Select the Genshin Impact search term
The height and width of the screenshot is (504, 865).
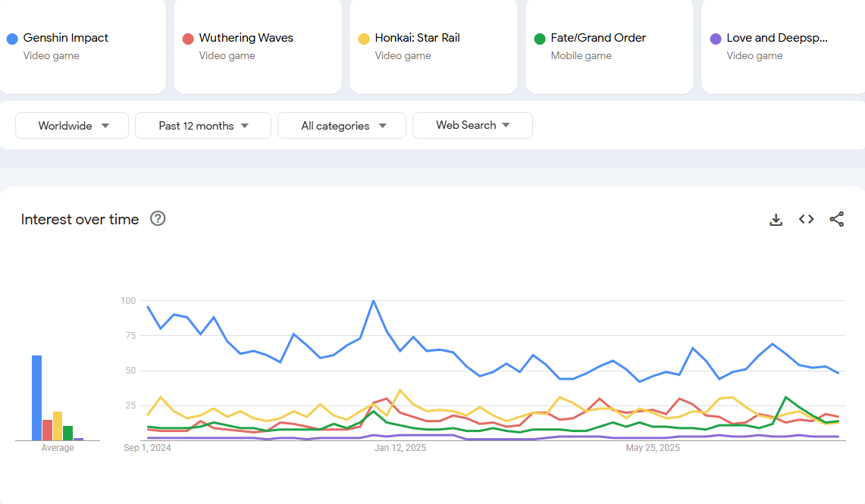click(66, 38)
